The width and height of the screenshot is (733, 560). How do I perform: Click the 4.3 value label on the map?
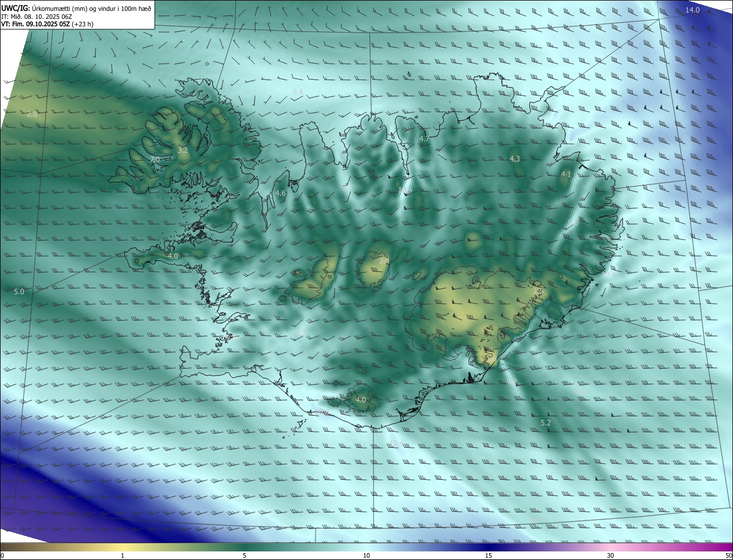515,159
